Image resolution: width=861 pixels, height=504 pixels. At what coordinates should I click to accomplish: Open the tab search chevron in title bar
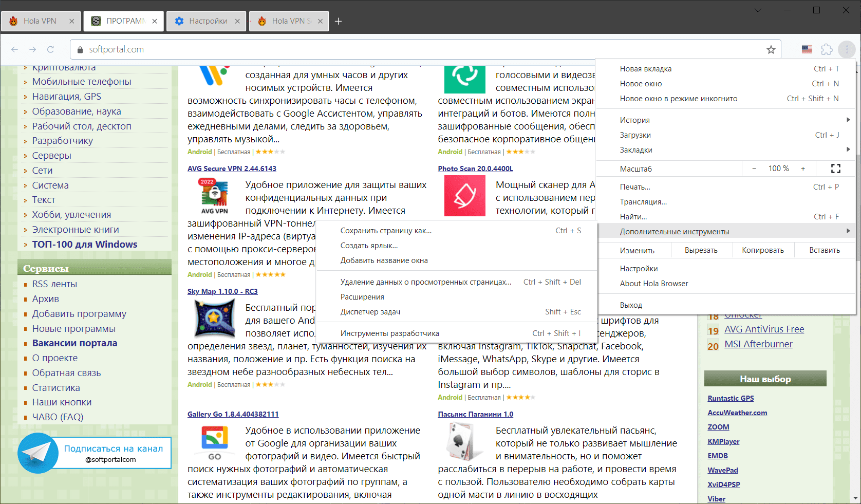pyautogui.click(x=758, y=10)
